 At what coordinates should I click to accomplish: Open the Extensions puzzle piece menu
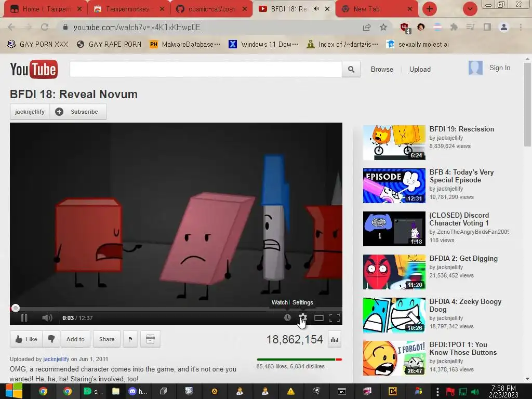click(x=454, y=27)
